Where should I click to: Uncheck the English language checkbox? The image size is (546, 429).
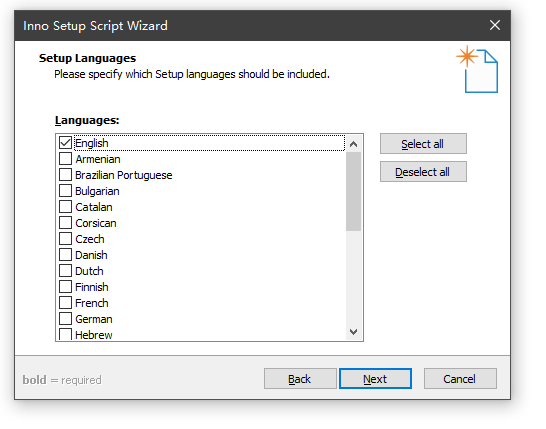pos(65,142)
